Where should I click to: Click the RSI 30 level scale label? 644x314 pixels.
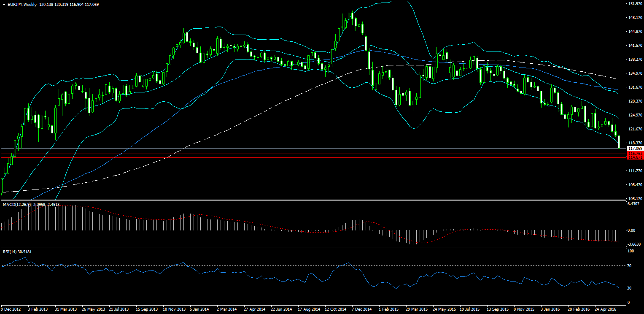point(630,288)
